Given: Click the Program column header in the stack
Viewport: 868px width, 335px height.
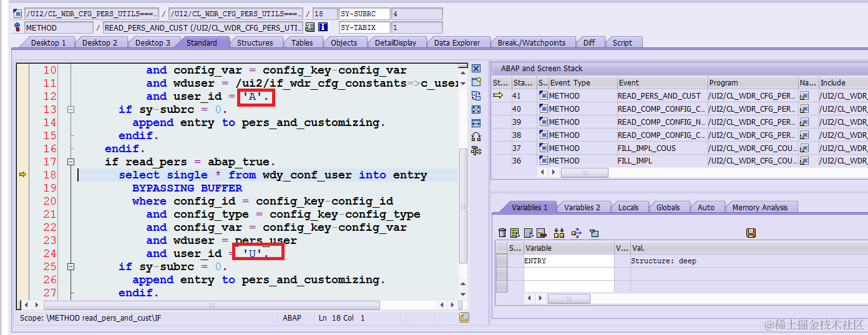Looking at the screenshot, I should pyautogui.click(x=753, y=82).
